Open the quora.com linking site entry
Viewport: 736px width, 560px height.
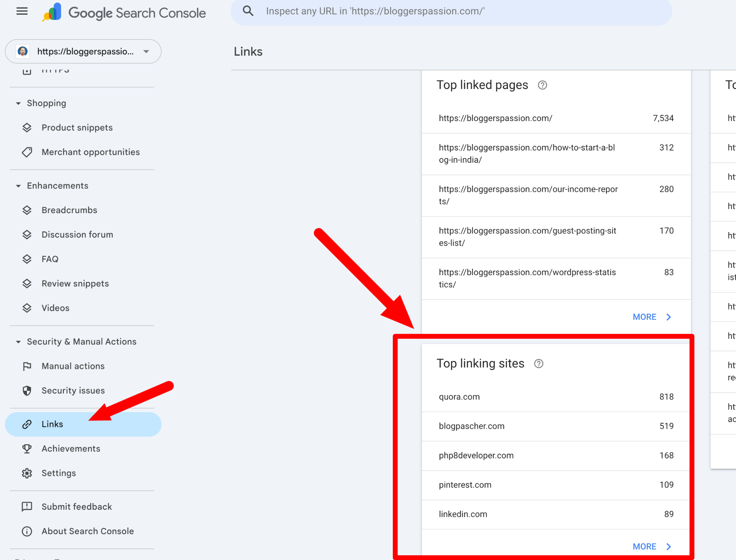point(459,397)
